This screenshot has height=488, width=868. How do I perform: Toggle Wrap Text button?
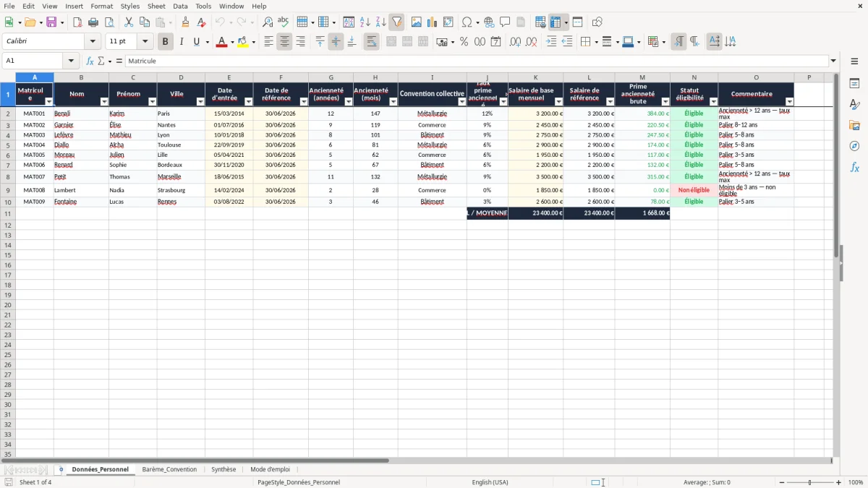pos(371,42)
